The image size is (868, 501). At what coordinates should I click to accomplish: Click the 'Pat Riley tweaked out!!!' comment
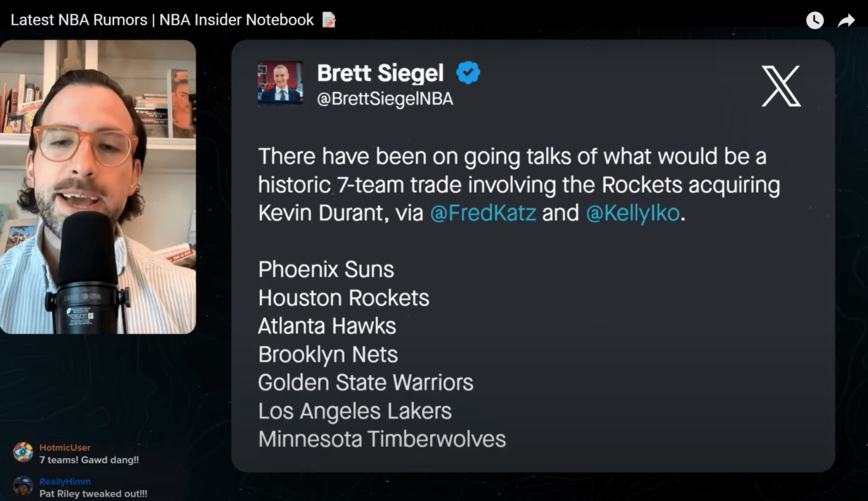[93, 494]
